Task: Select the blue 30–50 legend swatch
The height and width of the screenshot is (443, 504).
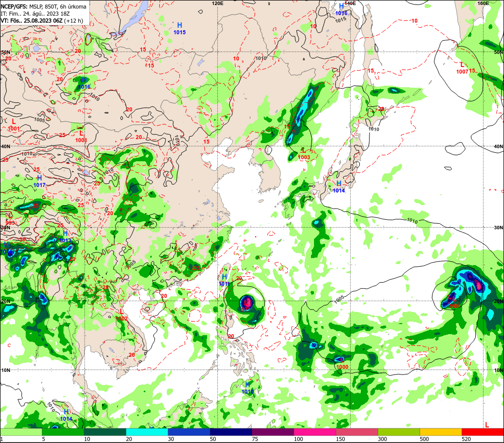Action: point(189,432)
